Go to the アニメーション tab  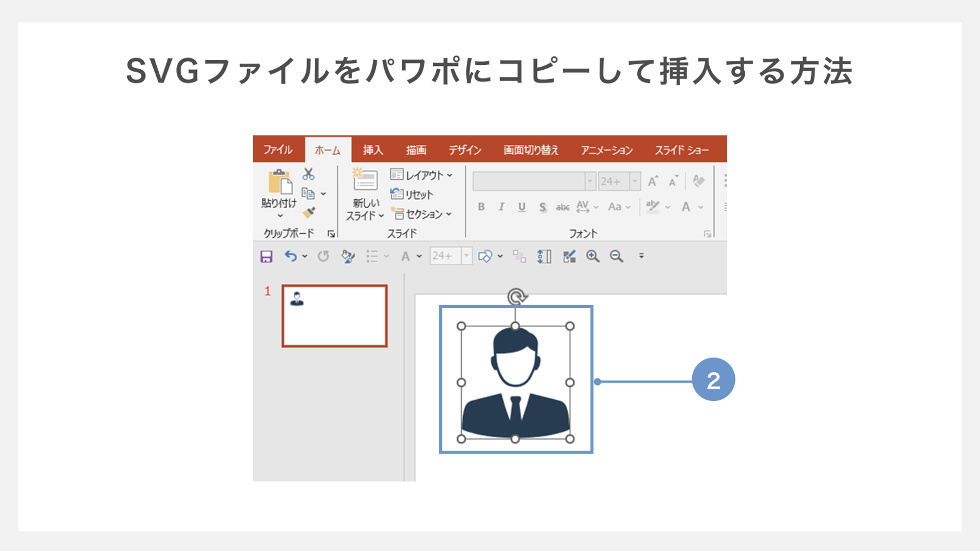pos(607,150)
